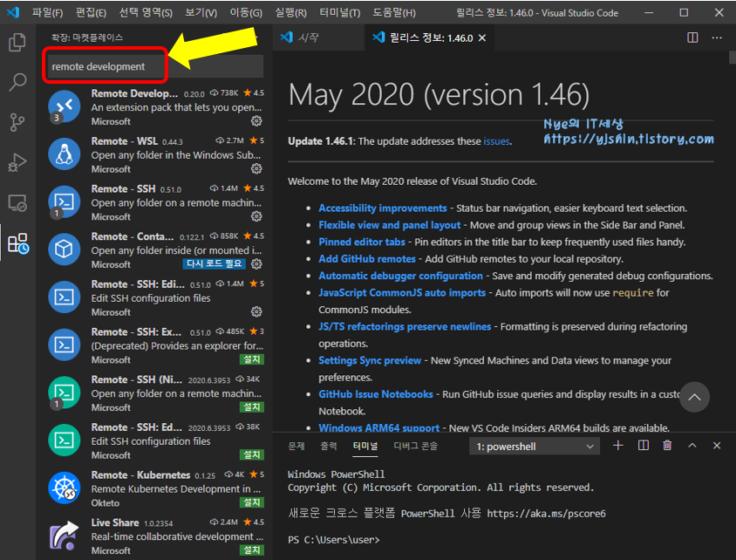Open the Automatic debugger configuration link
The image size is (736, 560).
pos(401,276)
